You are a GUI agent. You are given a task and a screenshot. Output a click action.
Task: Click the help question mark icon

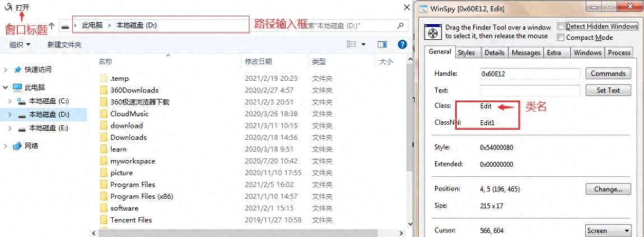click(402, 44)
